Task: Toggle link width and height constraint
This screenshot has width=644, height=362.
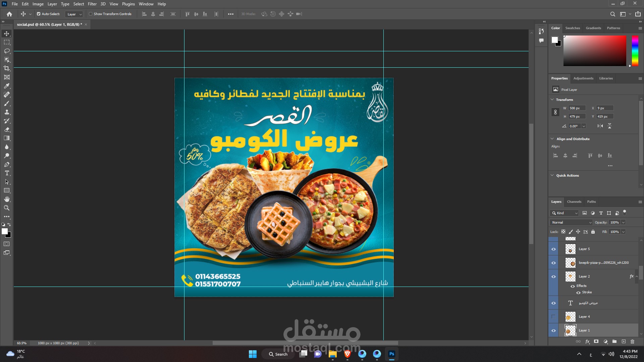Action: tap(555, 112)
